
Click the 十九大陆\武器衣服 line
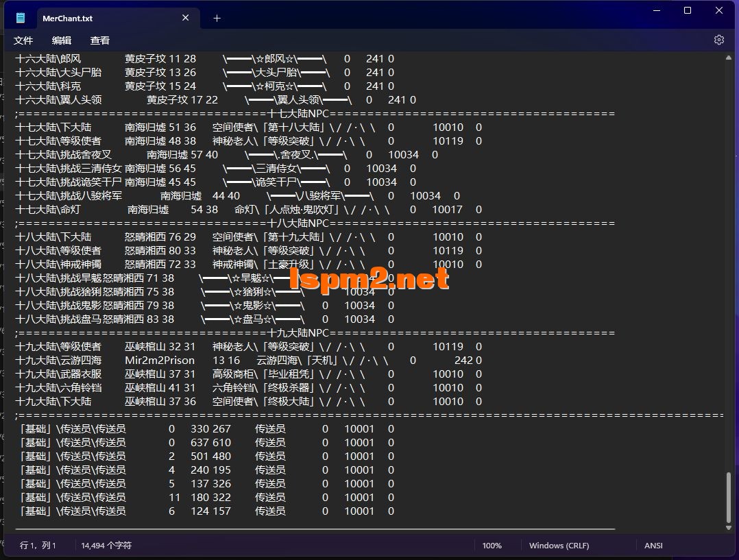248,374
